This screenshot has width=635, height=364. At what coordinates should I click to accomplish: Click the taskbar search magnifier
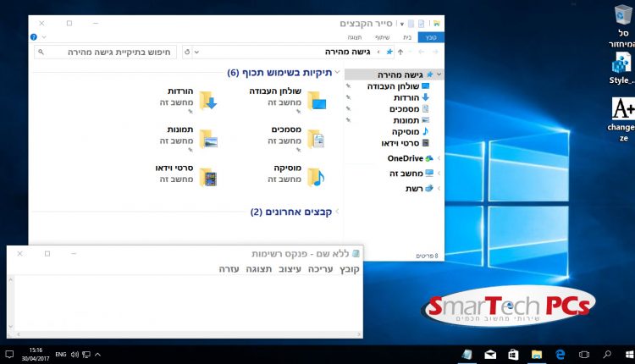[x=607, y=355]
